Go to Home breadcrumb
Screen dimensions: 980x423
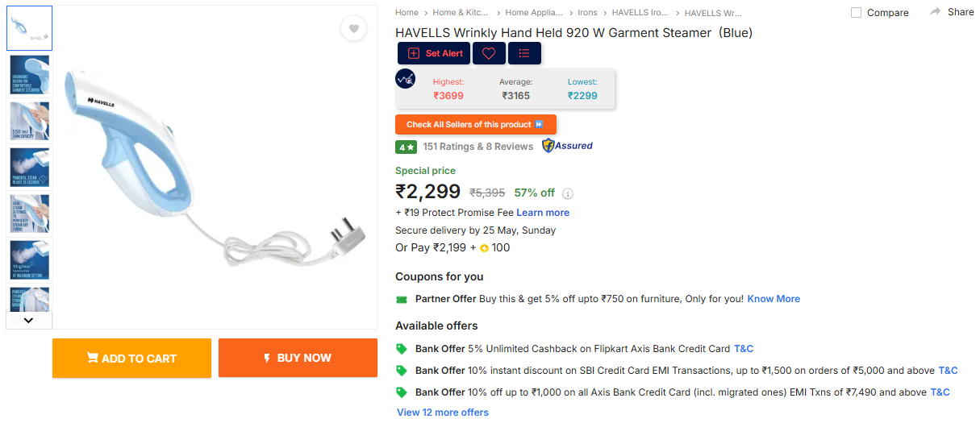407,13
